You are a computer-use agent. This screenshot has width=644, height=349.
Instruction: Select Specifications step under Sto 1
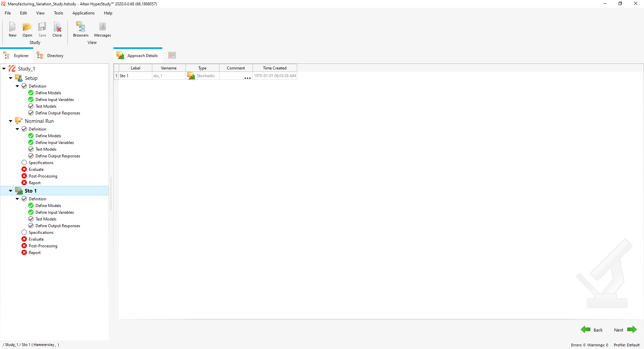tap(41, 233)
